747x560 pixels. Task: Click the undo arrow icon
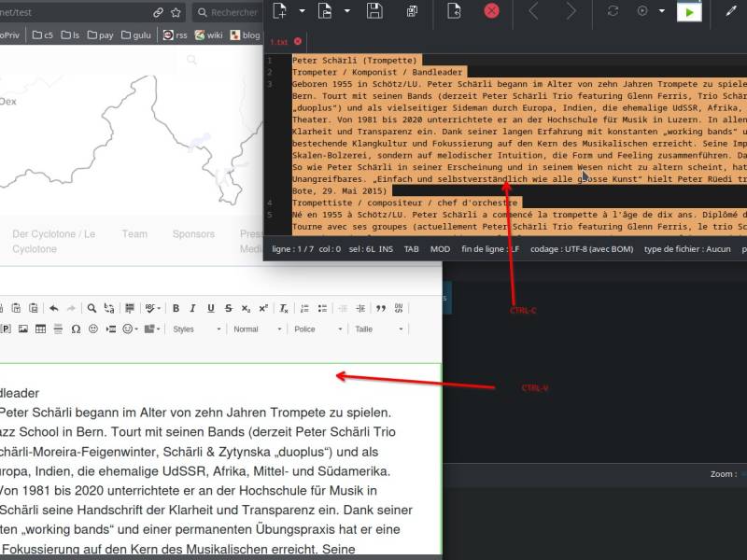coord(54,309)
